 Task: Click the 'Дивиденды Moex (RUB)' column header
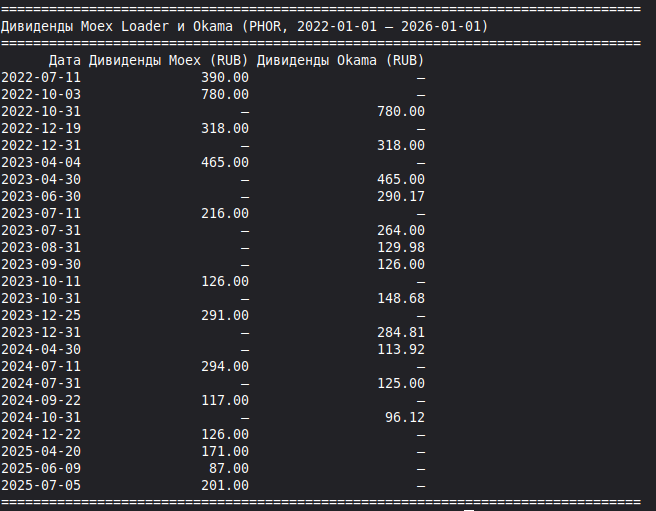pos(168,60)
